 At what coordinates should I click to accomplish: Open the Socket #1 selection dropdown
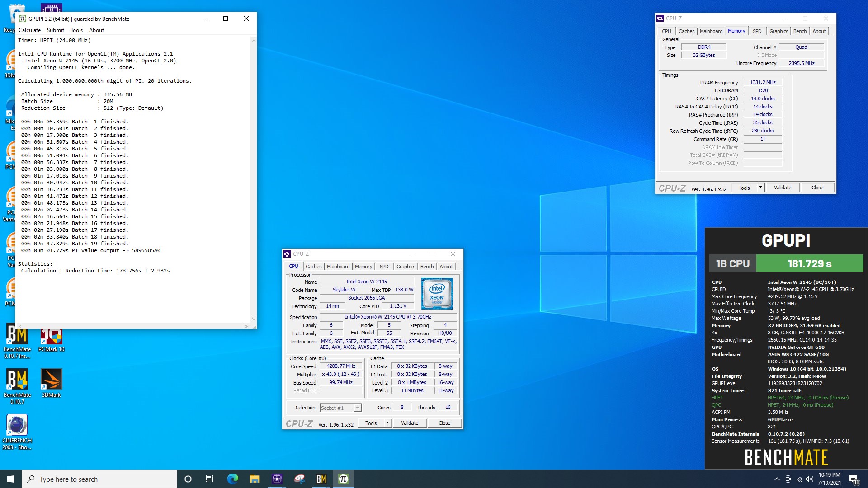coord(340,408)
